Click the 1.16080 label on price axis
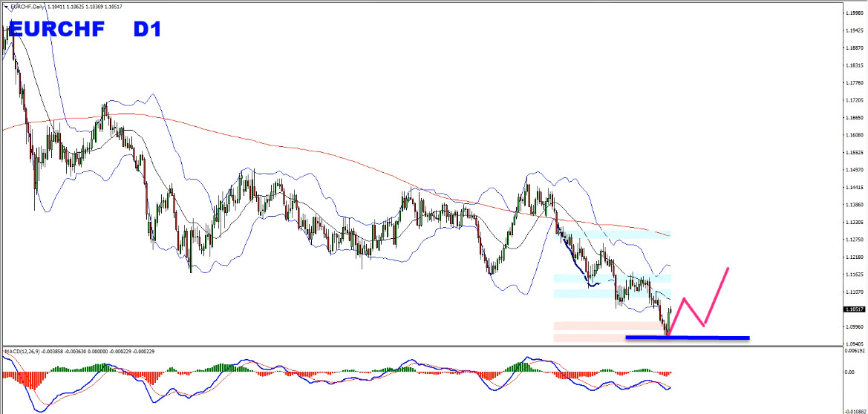 click(855, 135)
